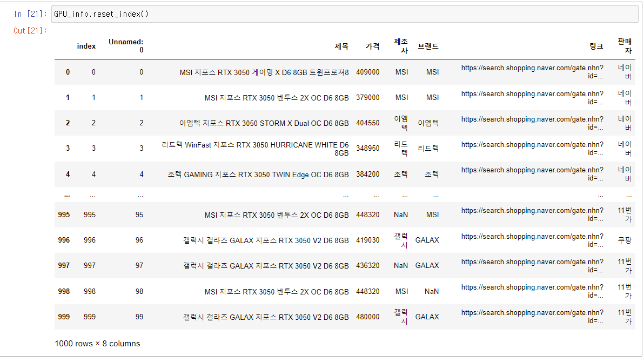Click the '링크' column header
644x362 pixels.
click(x=596, y=46)
